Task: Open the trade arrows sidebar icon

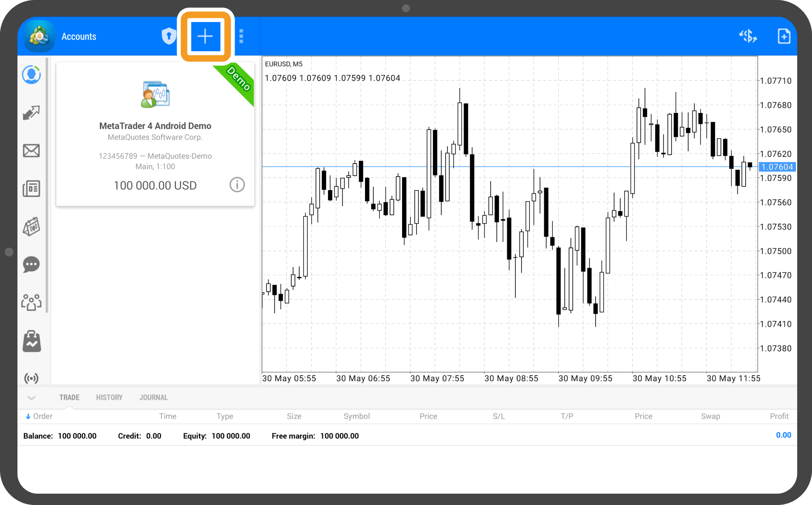Action: click(x=31, y=113)
